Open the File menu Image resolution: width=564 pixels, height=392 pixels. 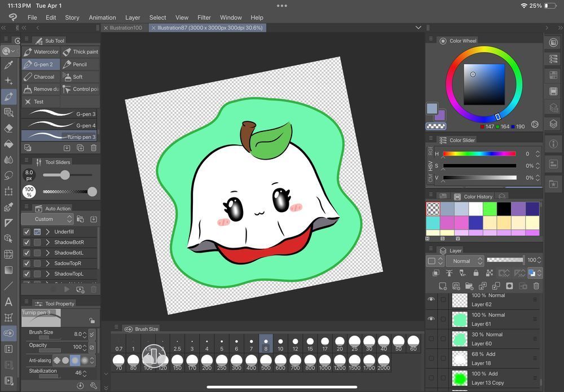[x=32, y=17]
